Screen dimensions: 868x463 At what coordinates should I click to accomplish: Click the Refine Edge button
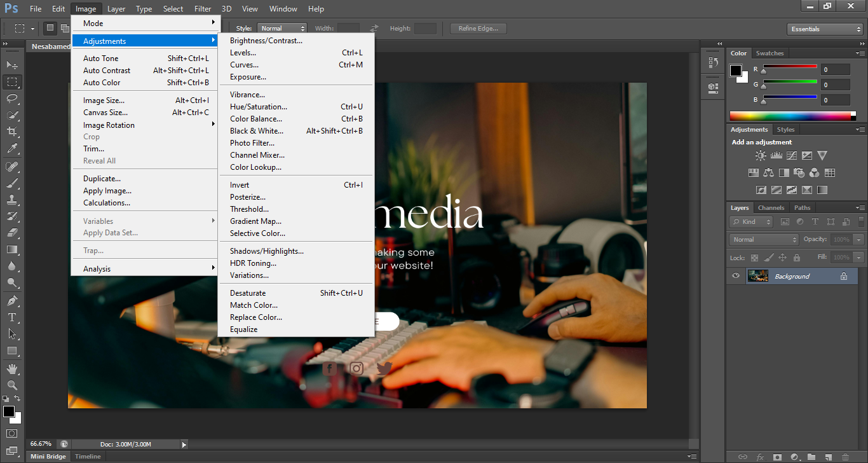(478, 29)
